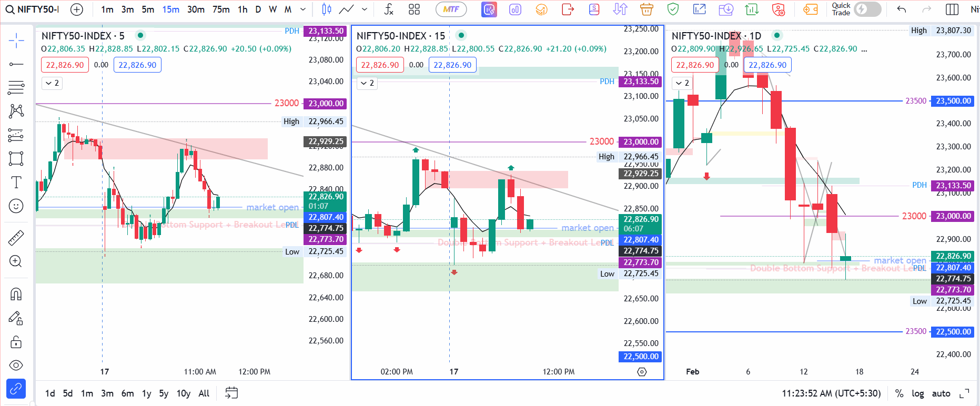The image size is (980, 406).
Task: Click the up-down arrows icon
Action: pyautogui.click(x=620, y=9)
